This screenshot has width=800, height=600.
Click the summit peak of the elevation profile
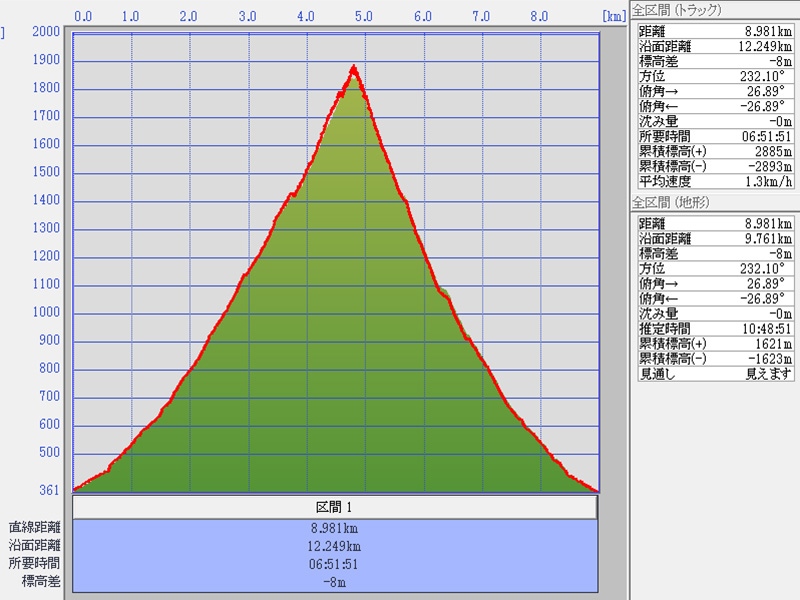point(353,69)
